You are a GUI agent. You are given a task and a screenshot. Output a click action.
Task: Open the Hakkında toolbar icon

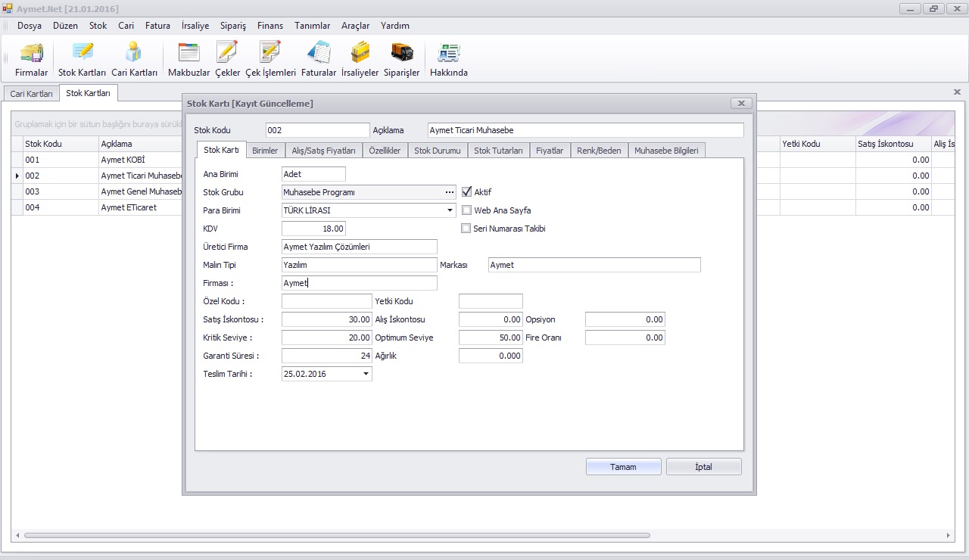tap(449, 60)
